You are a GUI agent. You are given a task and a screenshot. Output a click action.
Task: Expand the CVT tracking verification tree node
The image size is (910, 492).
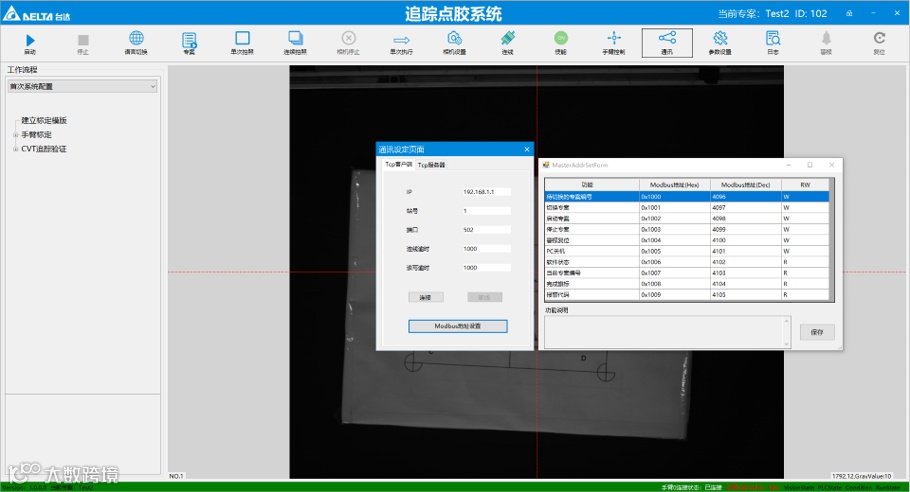16,149
